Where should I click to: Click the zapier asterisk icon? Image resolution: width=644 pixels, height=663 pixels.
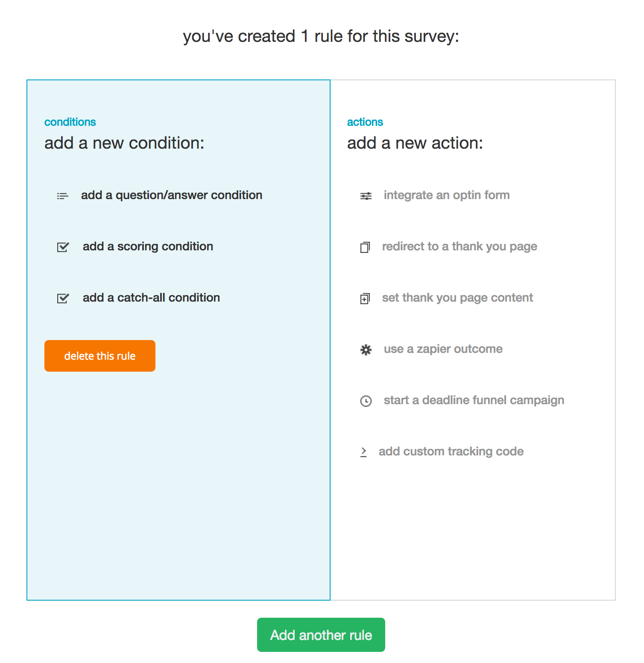(x=366, y=350)
